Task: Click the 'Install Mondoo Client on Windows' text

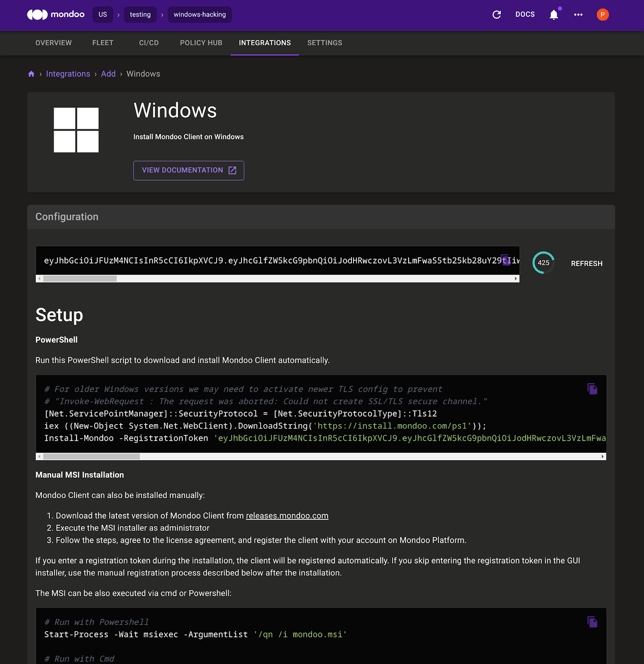Action: 188,137
